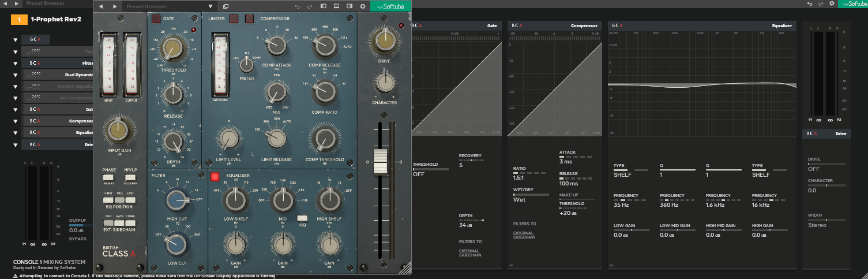The image size is (868, 279).
Task: Open settings gear in background Console 1 window
Action: (832, 3)
